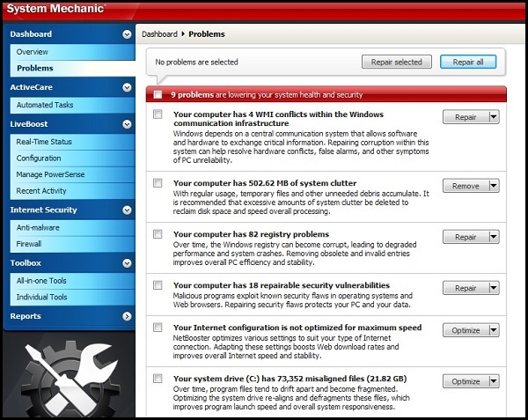Click the Repair selected button

pos(397,62)
